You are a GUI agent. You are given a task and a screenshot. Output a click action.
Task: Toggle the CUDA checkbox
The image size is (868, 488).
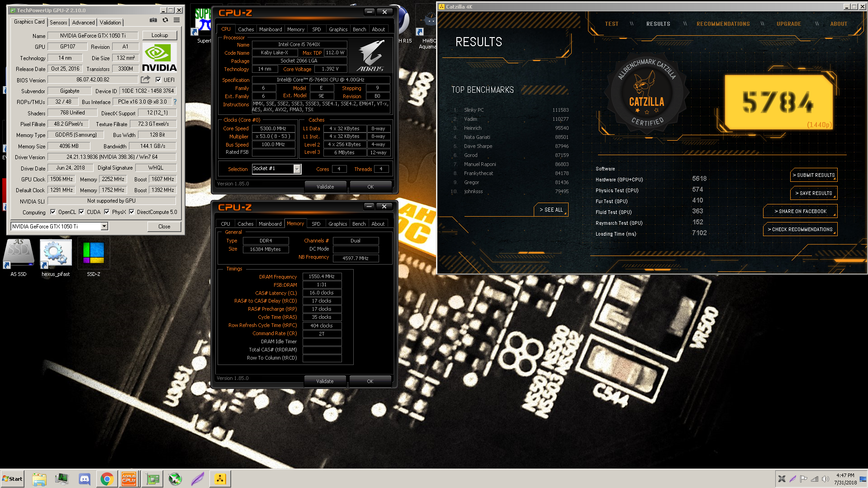pos(81,212)
